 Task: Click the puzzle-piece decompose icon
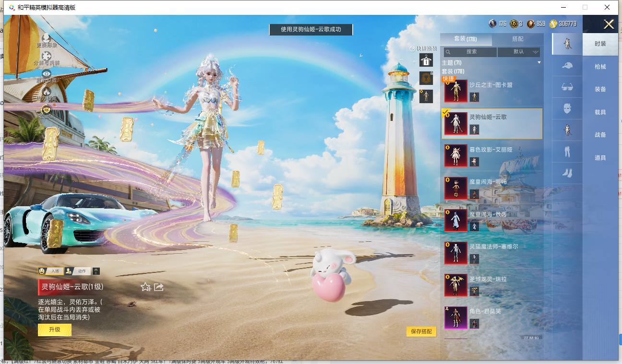47,55
